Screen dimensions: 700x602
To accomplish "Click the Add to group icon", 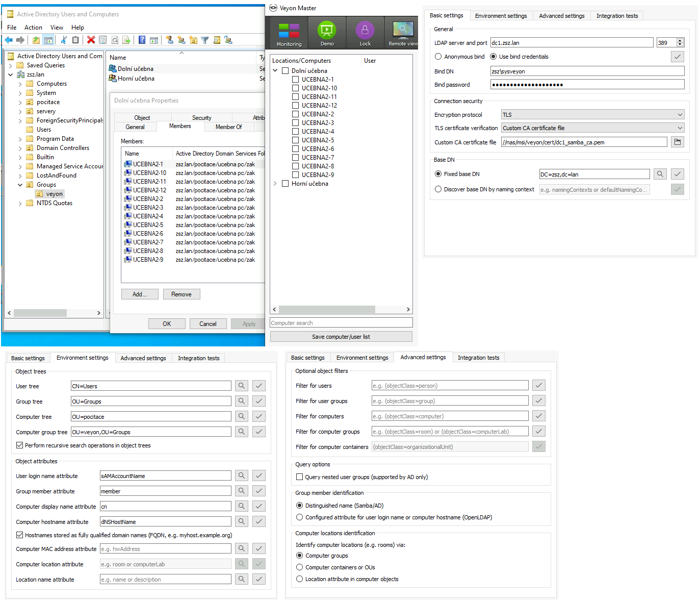I will click(x=228, y=40).
